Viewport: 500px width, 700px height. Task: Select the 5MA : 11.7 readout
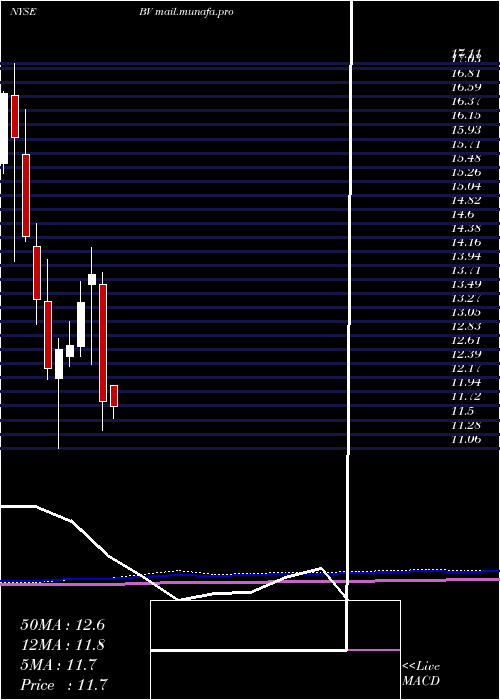(58, 665)
